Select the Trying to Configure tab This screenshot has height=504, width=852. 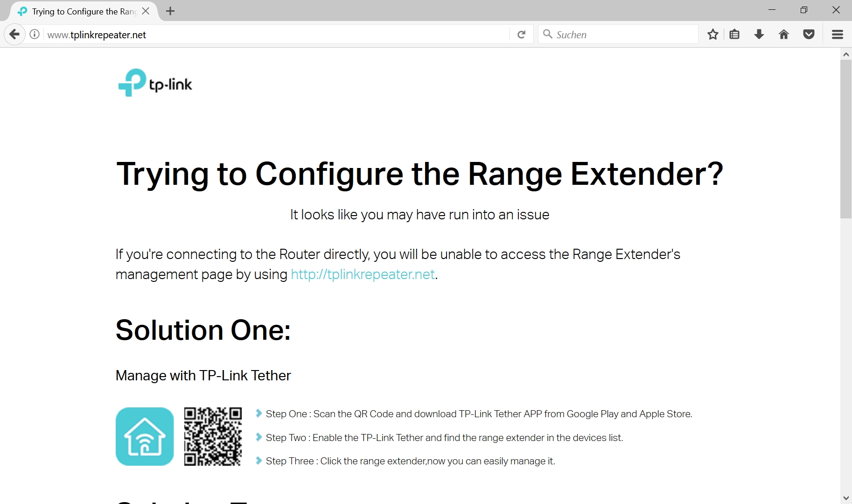coord(83,11)
